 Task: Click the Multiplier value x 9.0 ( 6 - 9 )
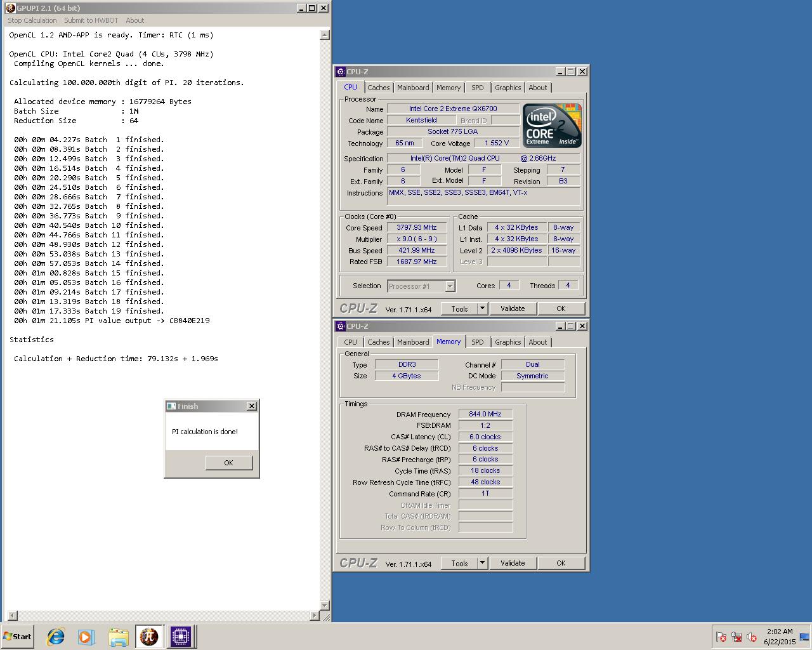416,239
